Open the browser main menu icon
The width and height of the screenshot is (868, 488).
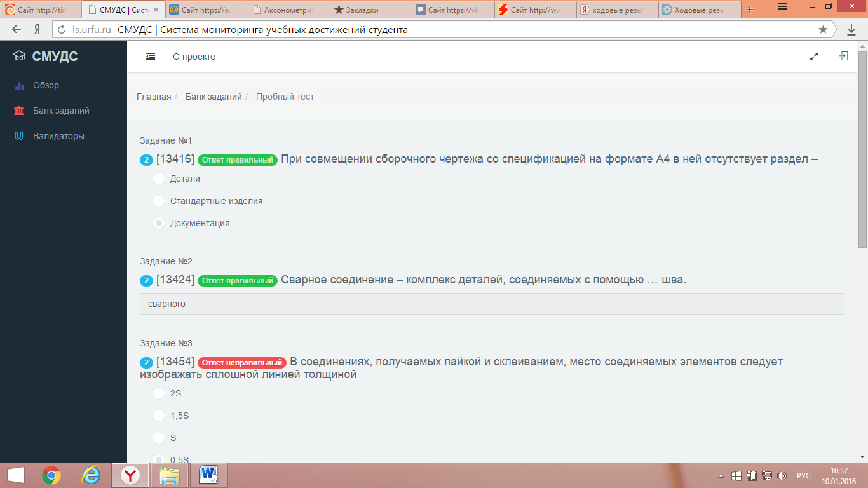pos(782,6)
